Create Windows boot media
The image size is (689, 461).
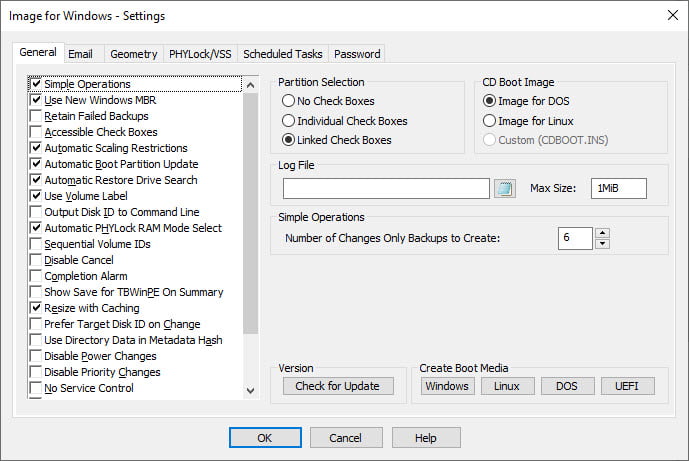click(447, 386)
